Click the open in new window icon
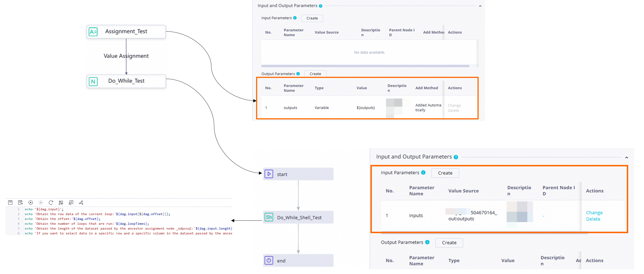The width and height of the screenshot is (644, 274). (71, 202)
